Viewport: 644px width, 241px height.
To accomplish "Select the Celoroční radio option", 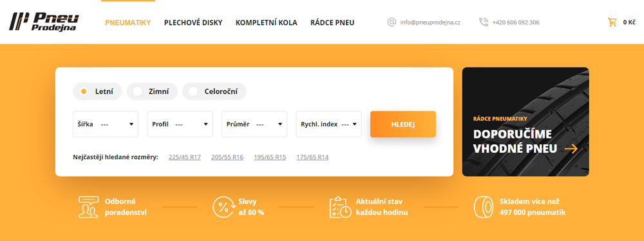I will pos(214,92).
